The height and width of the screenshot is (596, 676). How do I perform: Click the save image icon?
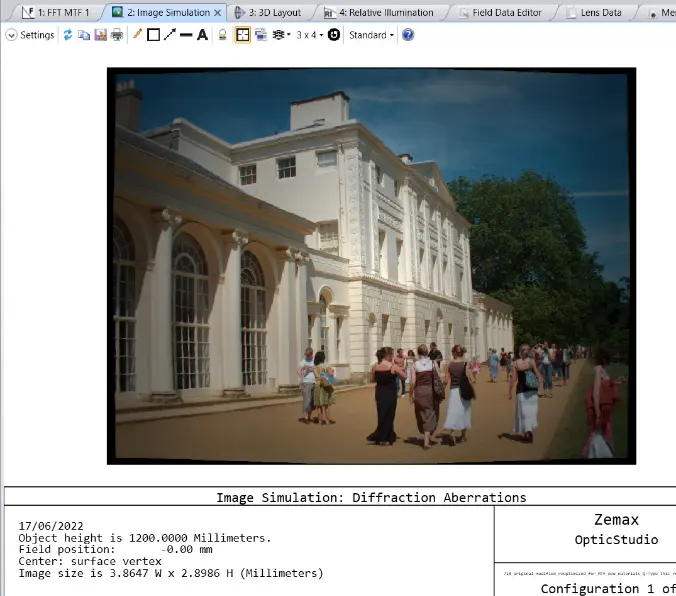pos(100,35)
